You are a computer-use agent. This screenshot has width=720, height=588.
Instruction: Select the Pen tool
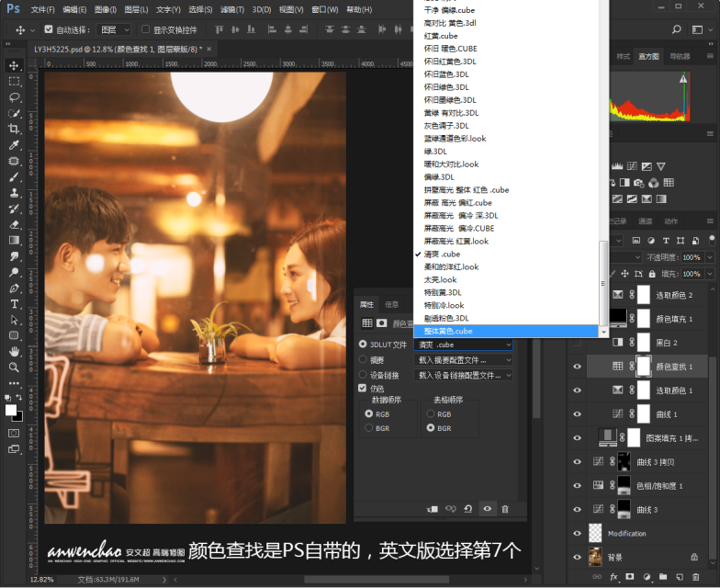15,288
